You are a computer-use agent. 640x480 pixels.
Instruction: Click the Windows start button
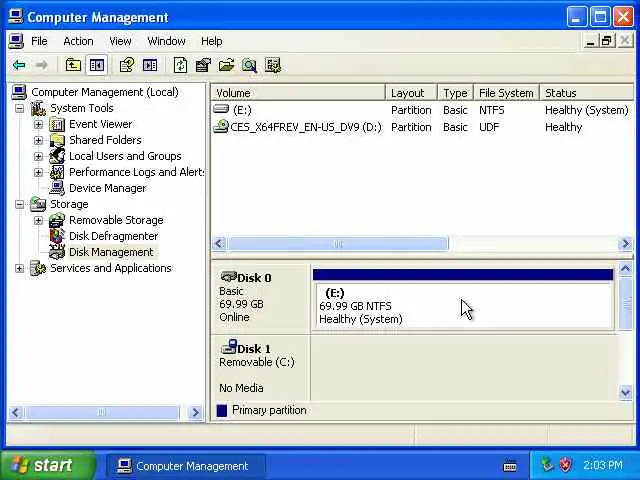(x=48, y=465)
